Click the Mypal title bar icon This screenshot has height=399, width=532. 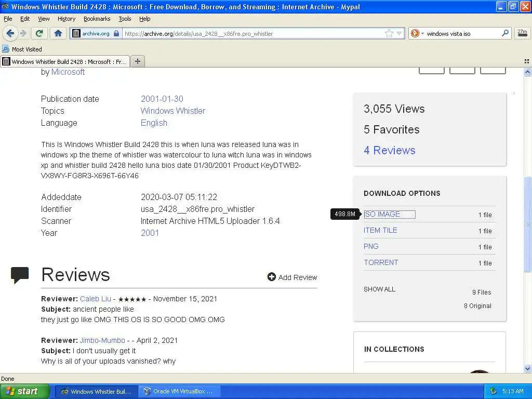pyautogui.click(x=5, y=6)
